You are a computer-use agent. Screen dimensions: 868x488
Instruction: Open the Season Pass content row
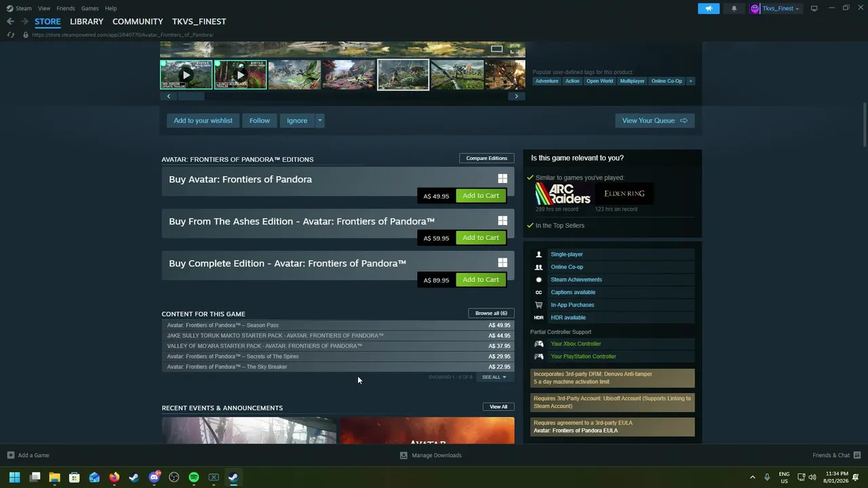[x=338, y=325]
